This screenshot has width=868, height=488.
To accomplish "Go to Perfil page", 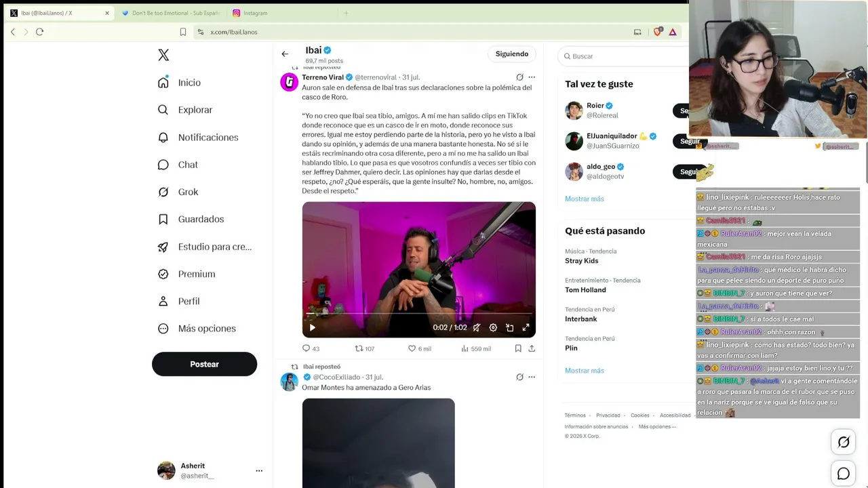I will click(178, 301).
